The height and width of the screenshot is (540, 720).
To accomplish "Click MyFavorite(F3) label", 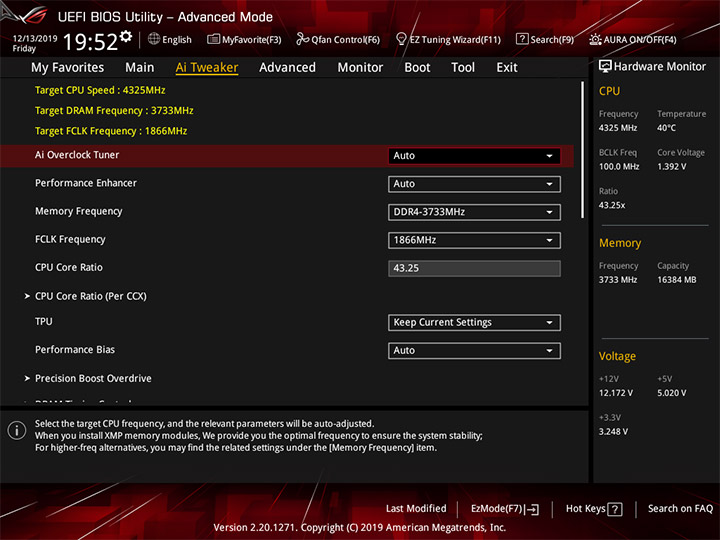I will [x=252, y=40].
